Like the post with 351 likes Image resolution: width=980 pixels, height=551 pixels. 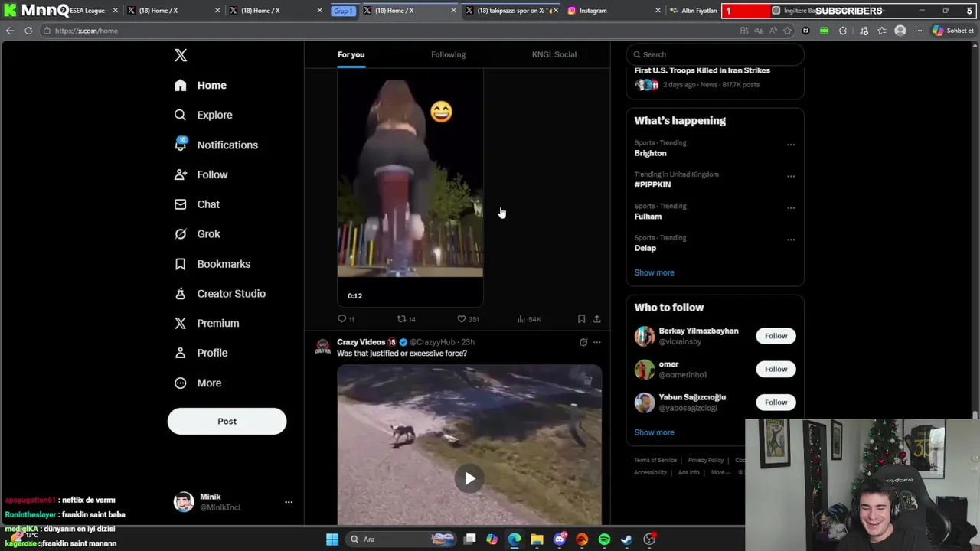click(x=468, y=319)
